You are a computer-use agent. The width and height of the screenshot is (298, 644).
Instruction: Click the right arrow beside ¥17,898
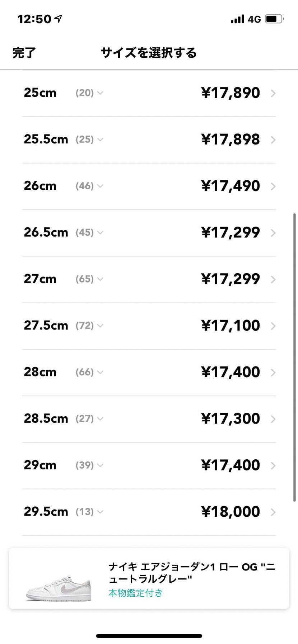(273, 140)
